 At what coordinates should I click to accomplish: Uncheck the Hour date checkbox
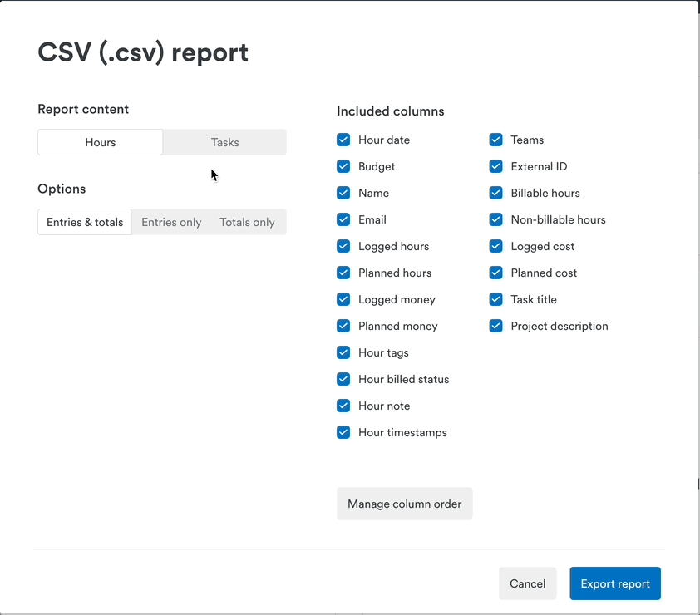(x=343, y=140)
